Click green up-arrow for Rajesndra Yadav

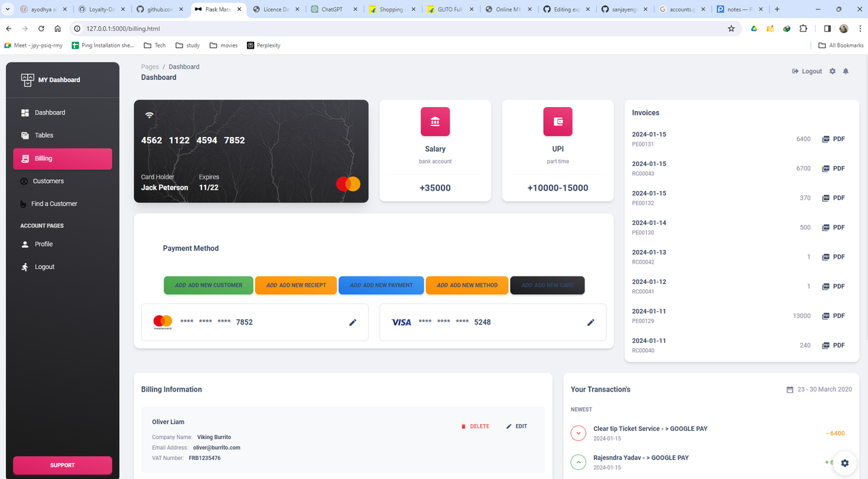[x=578, y=462]
